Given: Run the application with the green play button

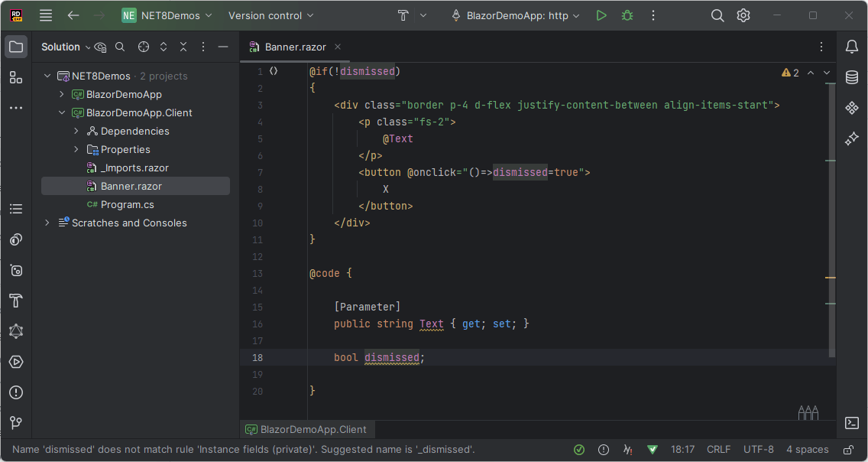Looking at the screenshot, I should pyautogui.click(x=601, y=15).
